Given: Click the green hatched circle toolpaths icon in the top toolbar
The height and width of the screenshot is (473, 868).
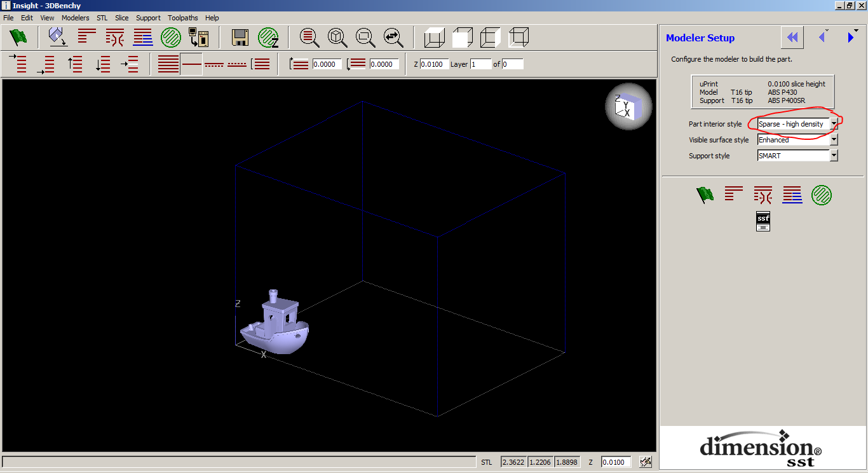Looking at the screenshot, I should [170, 38].
